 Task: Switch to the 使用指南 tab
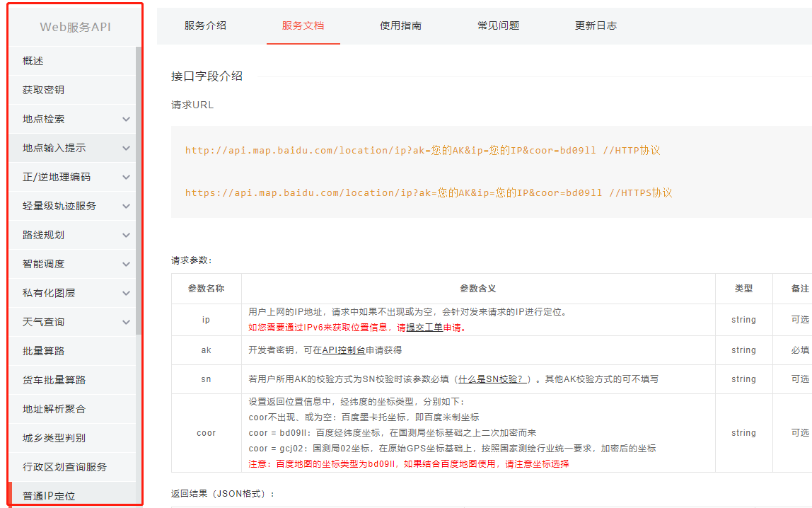pyautogui.click(x=400, y=26)
